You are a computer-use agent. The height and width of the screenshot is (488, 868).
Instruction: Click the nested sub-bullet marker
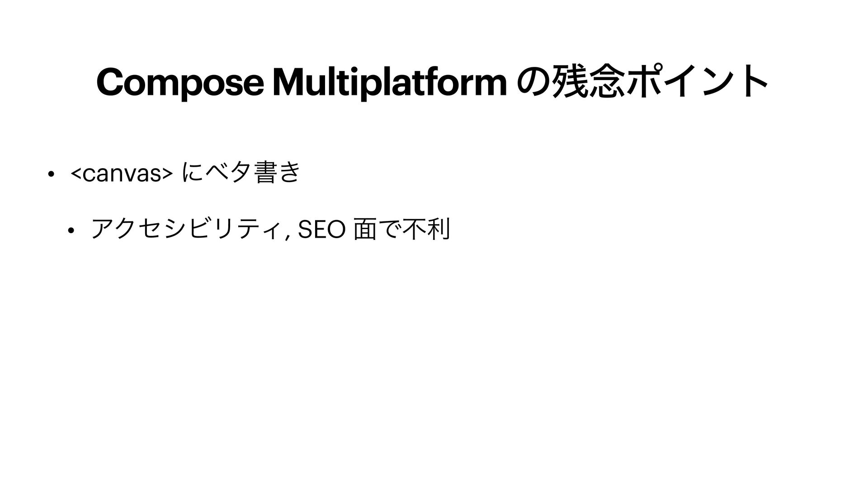(71, 231)
